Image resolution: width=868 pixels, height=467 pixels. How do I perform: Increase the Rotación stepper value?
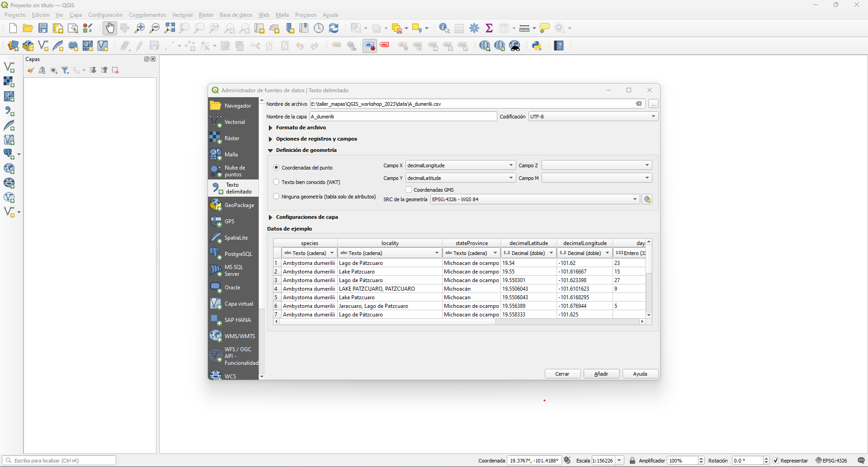pyautogui.click(x=766, y=458)
